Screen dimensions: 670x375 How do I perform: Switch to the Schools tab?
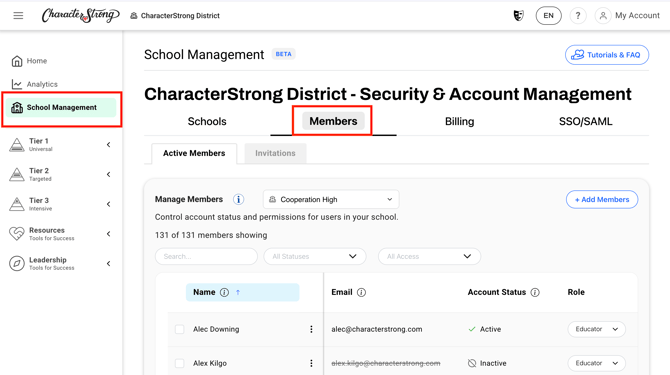[207, 121]
